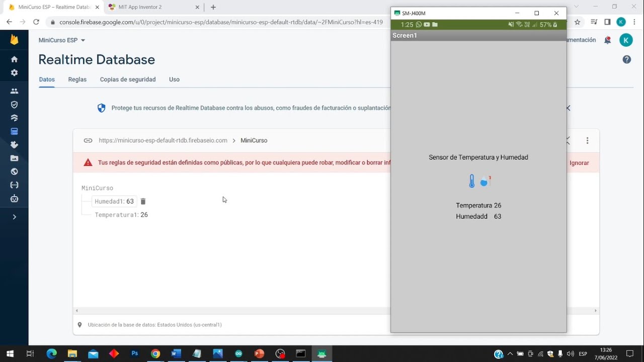Open Arduino IDE from taskbar
Image resolution: width=644 pixels, height=362 pixels.
pyautogui.click(x=238, y=354)
